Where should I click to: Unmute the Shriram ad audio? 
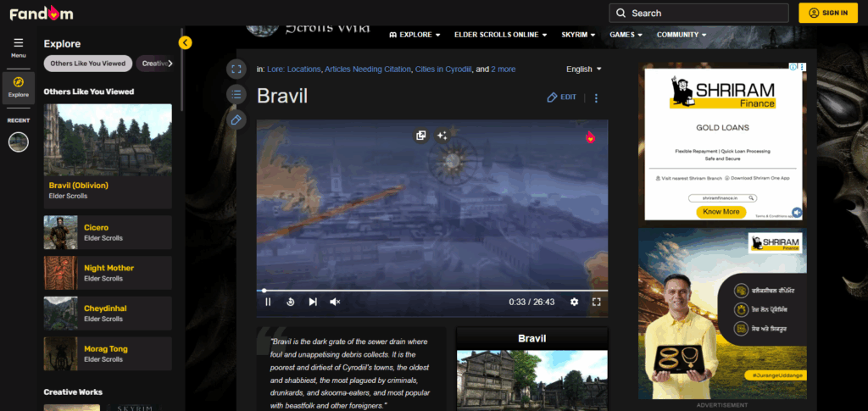[x=796, y=213]
